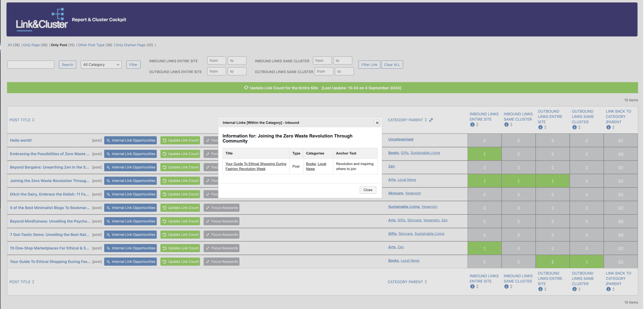Click outbound same-cluster count 1 for Your Guide To Ethical Shopping
The height and width of the screenshot is (309, 644).
point(586,262)
